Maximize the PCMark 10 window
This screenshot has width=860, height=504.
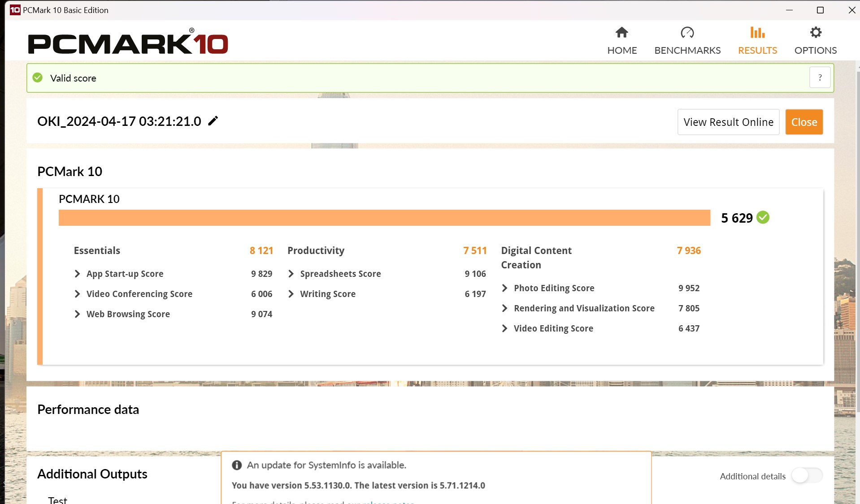(x=820, y=10)
